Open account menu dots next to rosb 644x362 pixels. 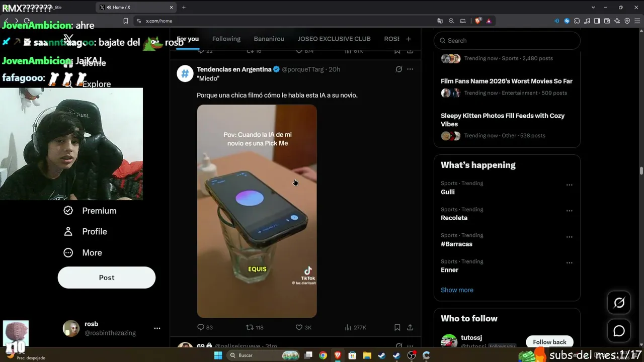(x=157, y=328)
